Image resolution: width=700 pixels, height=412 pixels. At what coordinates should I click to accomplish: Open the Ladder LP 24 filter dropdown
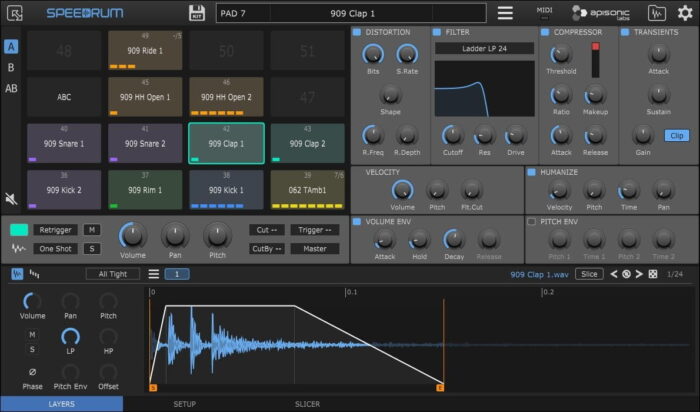tap(484, 48)
